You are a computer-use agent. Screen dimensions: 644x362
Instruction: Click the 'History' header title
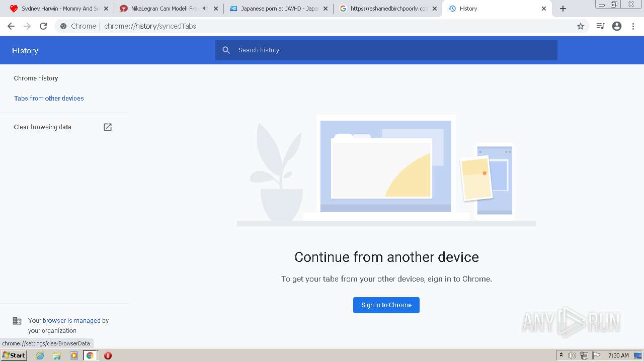(x=25, y=51)
